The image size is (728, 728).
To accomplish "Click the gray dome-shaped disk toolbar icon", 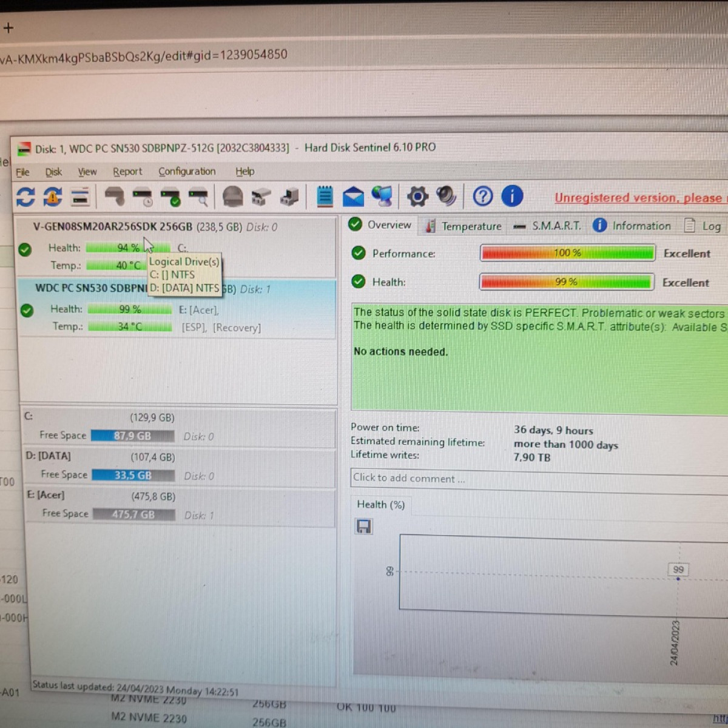I will click(232, 197).
